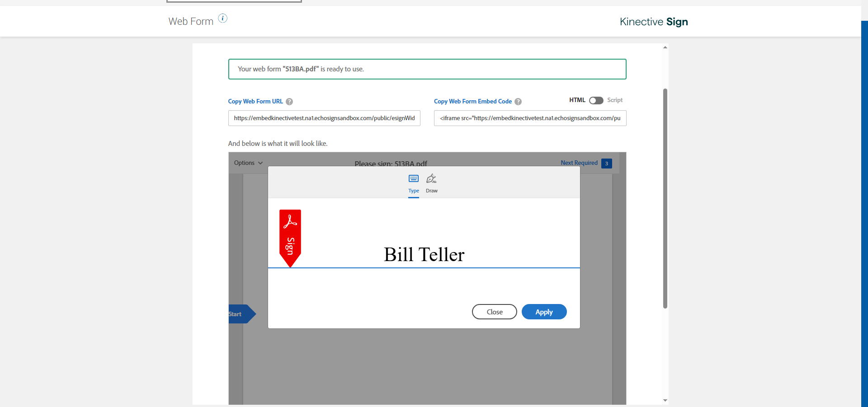Click the Web Form info icon
868x407 pixels.
pos(223,18)
